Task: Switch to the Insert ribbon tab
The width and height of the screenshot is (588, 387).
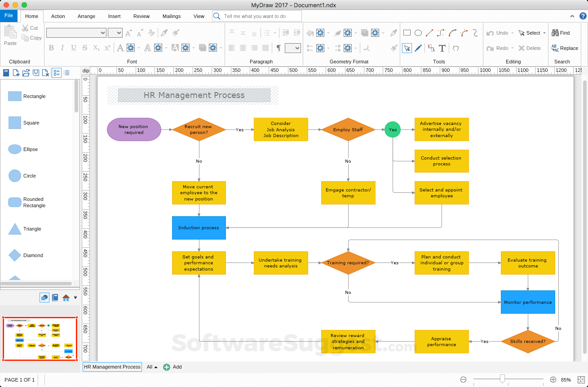Action: point(114,16)
